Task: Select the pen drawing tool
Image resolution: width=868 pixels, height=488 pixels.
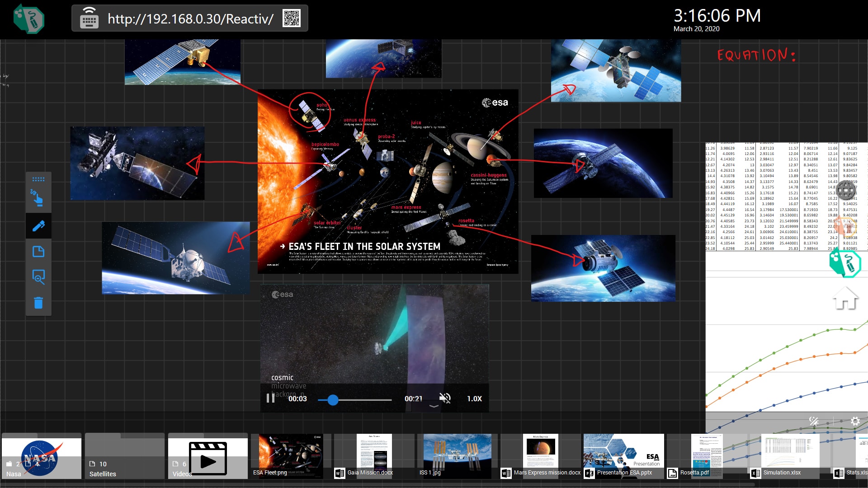Action: [38, 225]
